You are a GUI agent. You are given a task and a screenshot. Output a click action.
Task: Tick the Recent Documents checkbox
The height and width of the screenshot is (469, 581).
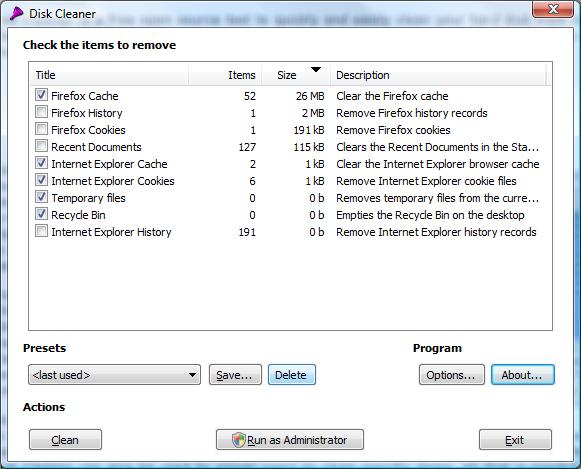(x=41, y=146)
